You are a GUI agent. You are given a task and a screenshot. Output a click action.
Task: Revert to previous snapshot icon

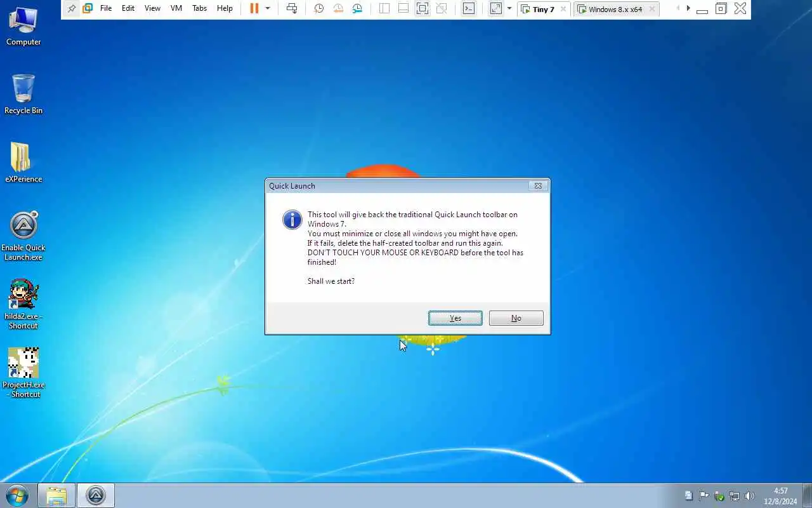(x=339, y=8)
